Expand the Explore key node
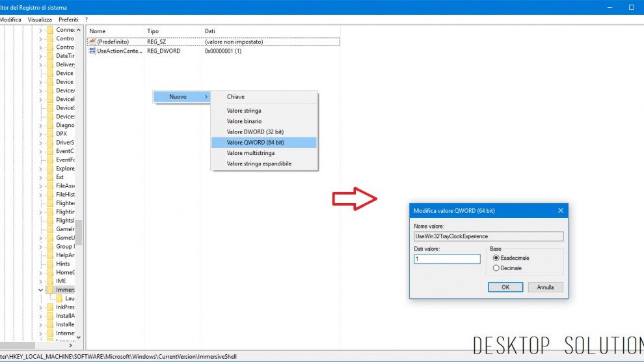This screenshot has height=362, width=644. 41,169
